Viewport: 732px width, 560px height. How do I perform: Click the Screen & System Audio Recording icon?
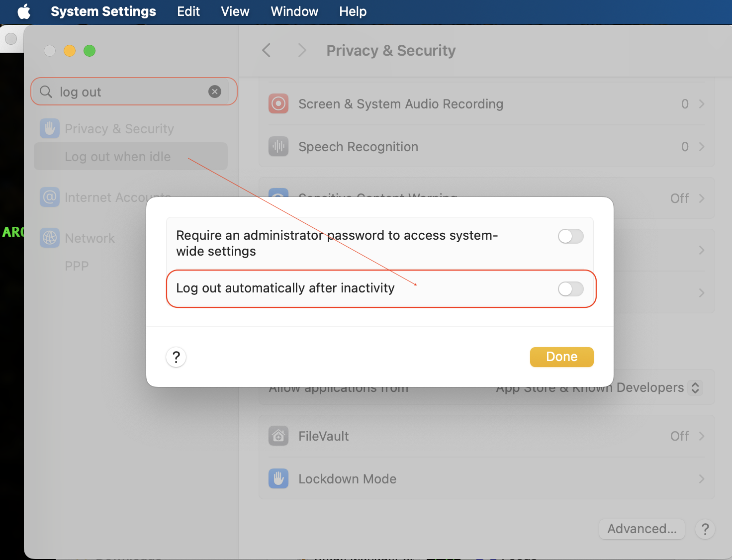click(x=278, y=104)
